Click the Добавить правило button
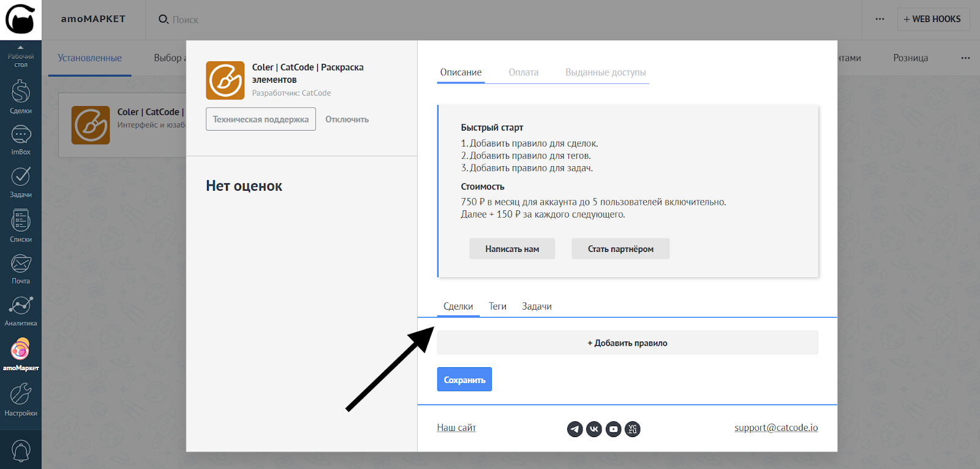This screenshot has width=980, height=469. tap(627, 343)
